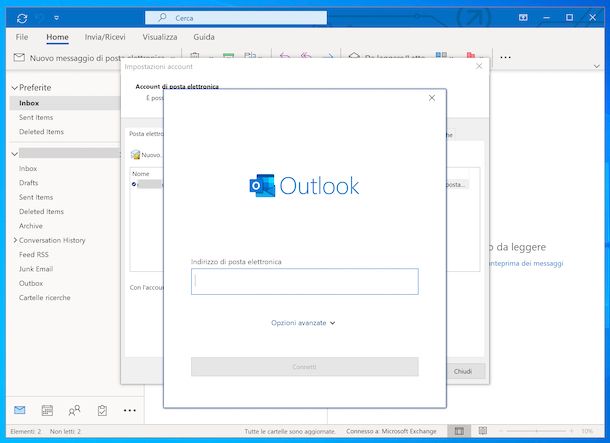Open the ribbon's three-dot more commands
This screenshot has width=610, height=443.
click(505, 58)
